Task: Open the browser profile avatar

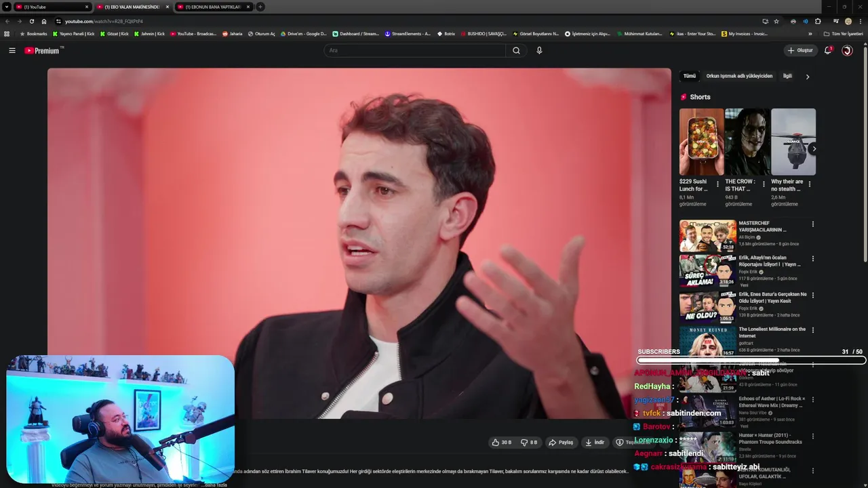Action: click(x=848, y=21)
